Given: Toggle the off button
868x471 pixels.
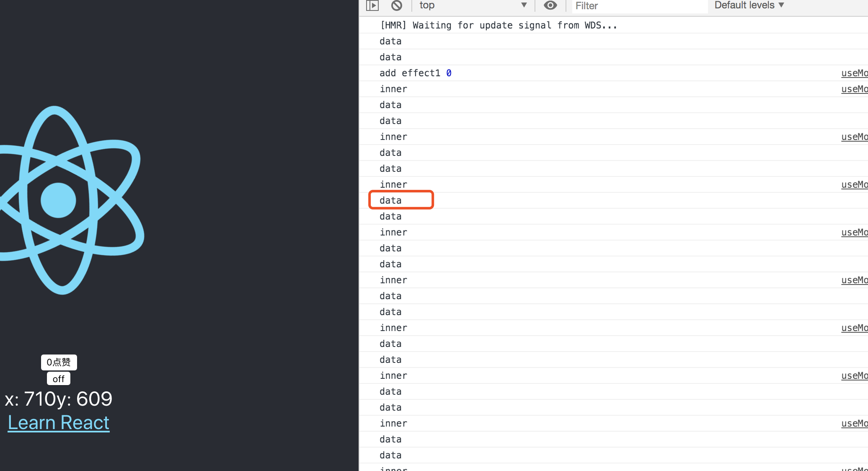Looking at the screenshot, I should point(59,379).
